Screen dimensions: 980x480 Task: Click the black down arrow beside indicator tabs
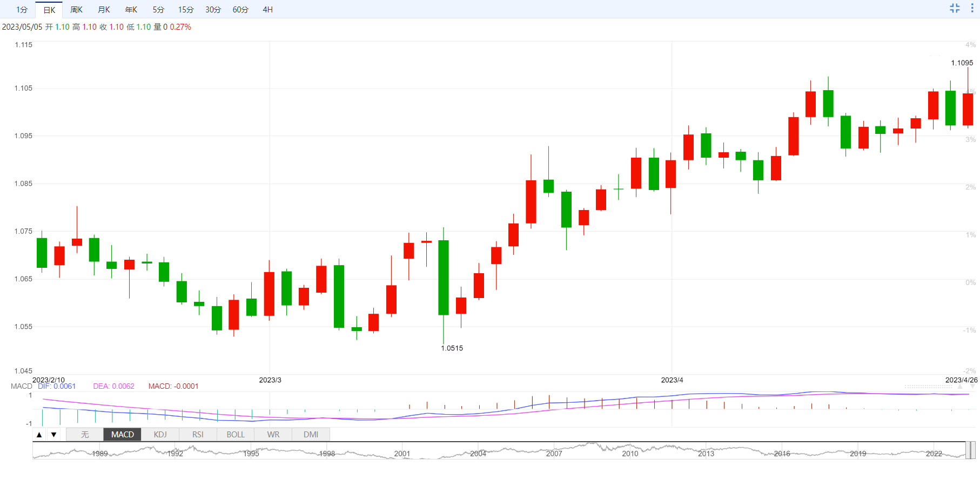53,435
